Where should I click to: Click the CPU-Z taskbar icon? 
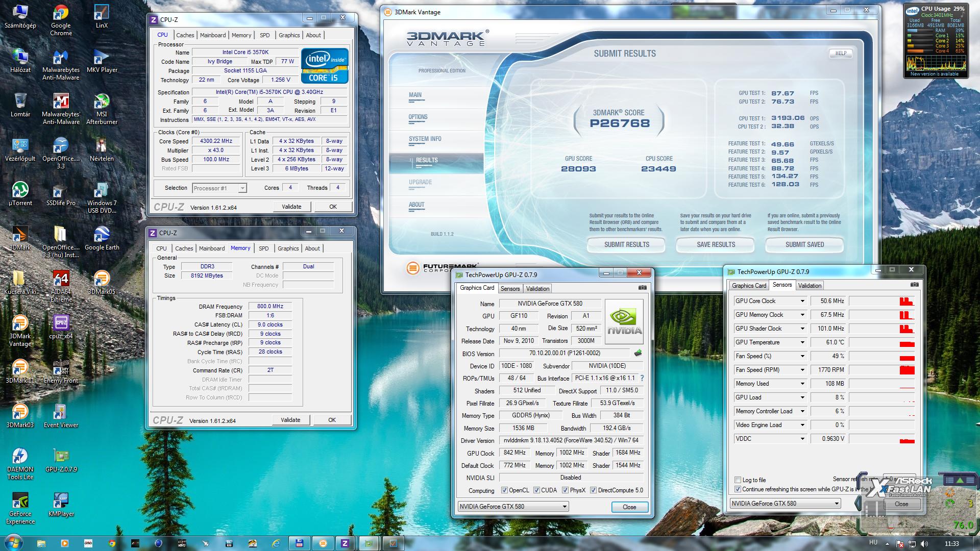[x=345, y=543]
